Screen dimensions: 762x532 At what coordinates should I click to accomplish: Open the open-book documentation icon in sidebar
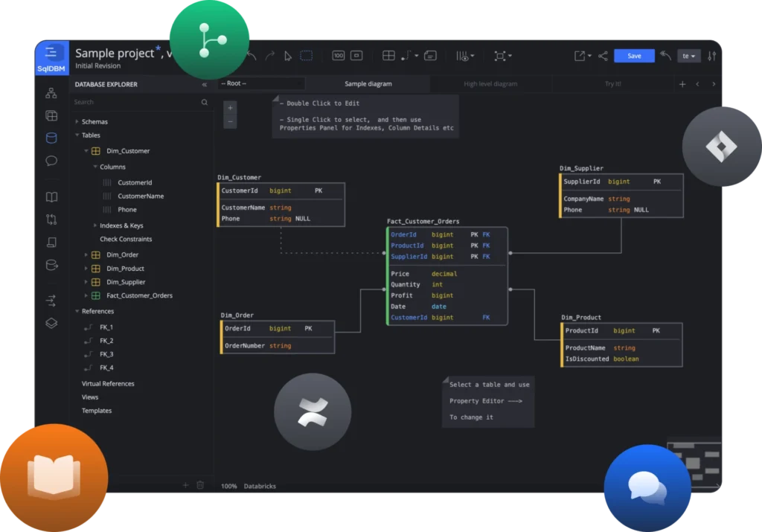(51, 197)
